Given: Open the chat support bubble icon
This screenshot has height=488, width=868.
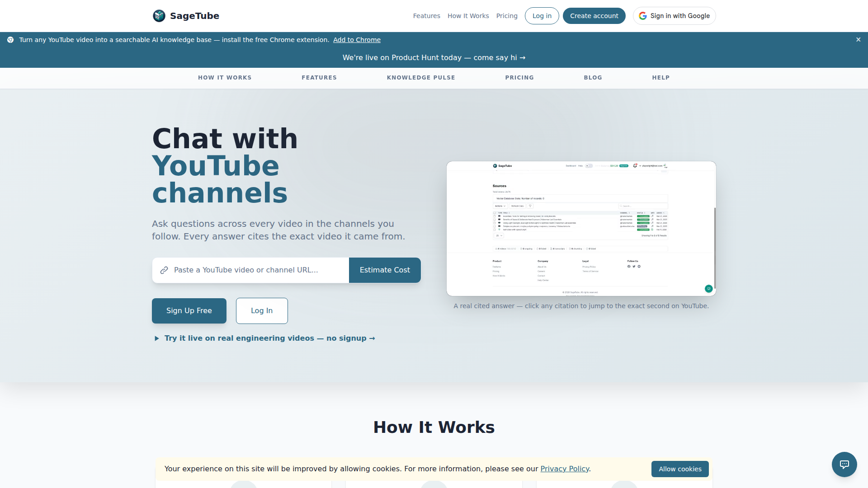Looking at the screenshot, I should click(844, 464).
